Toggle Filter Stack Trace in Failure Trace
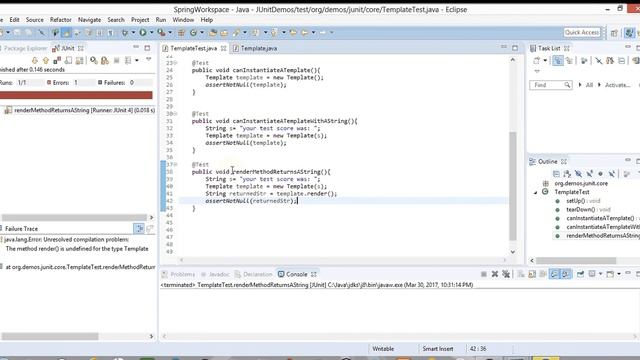640x360 pixels. click(139, 229)
